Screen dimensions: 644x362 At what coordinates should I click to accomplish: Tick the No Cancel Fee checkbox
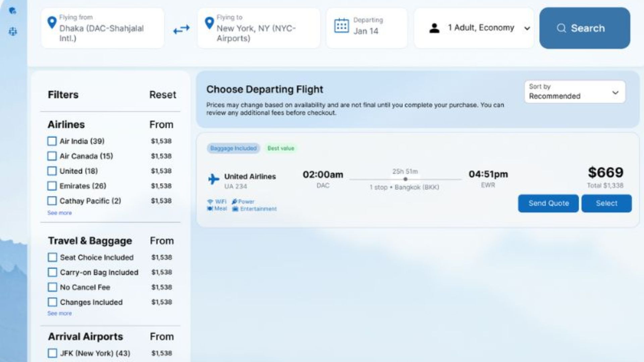tap(52, 287)
